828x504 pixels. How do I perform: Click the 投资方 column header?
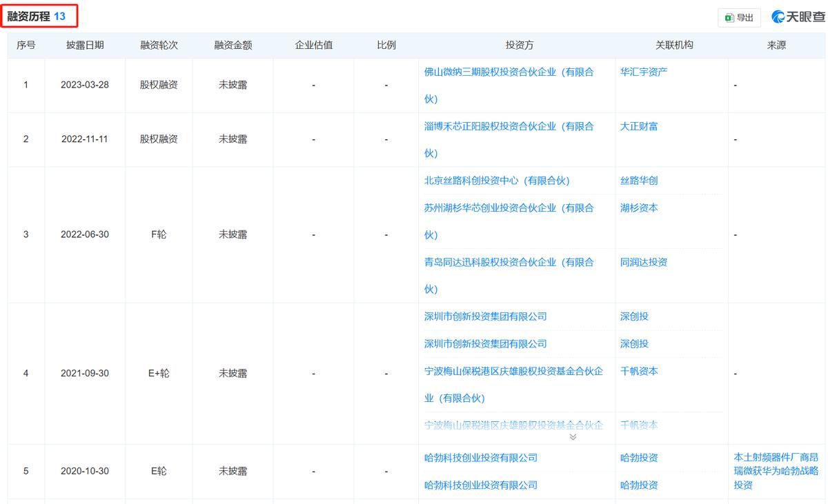520,46
